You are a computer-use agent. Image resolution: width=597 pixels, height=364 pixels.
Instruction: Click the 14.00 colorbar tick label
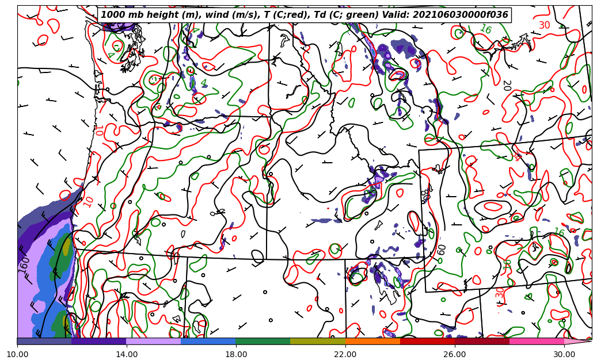[x=127, y=354]
